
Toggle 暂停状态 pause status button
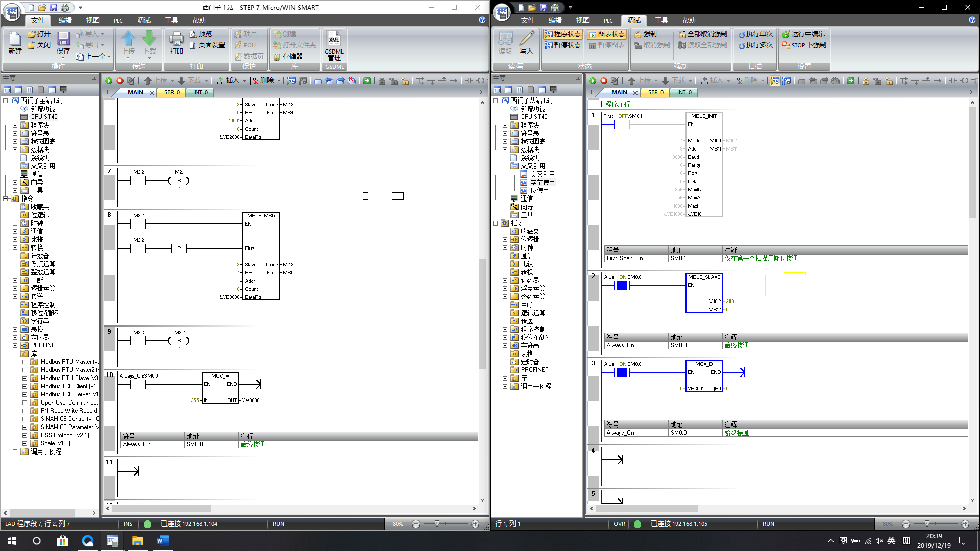[562, 45]
